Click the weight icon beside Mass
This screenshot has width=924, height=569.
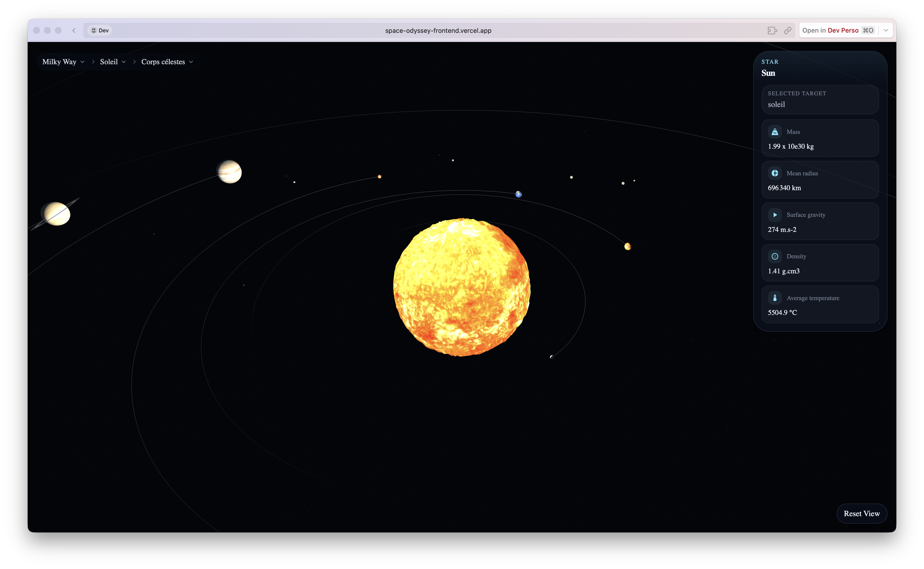[775, 132]
